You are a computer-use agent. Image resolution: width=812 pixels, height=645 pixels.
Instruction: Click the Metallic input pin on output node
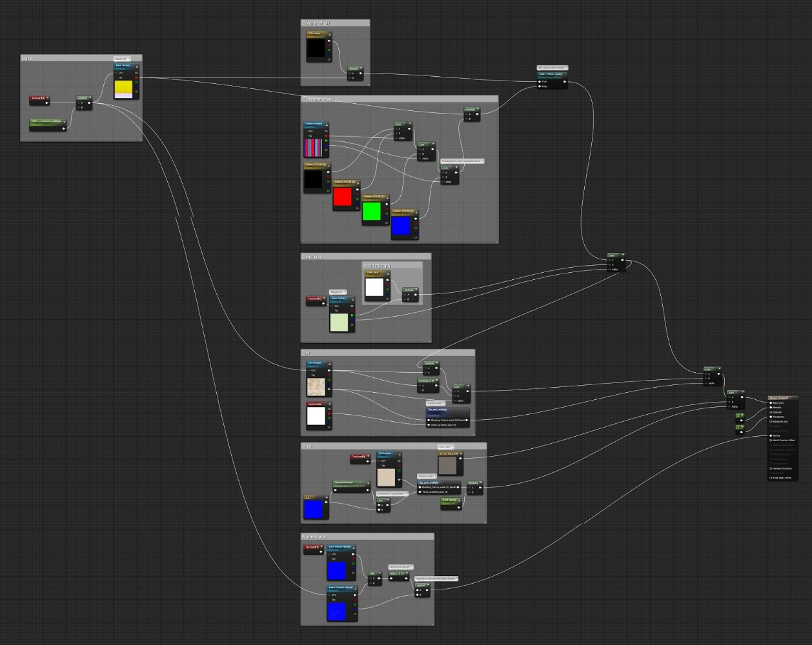point(771,408)
